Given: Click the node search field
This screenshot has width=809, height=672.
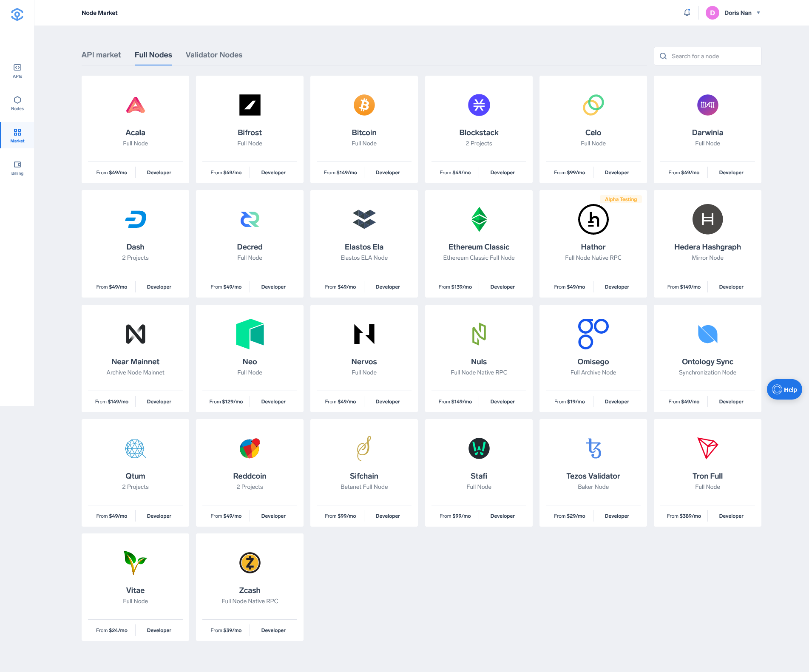Looking at the screenshot, I should [x=707, y=56].
